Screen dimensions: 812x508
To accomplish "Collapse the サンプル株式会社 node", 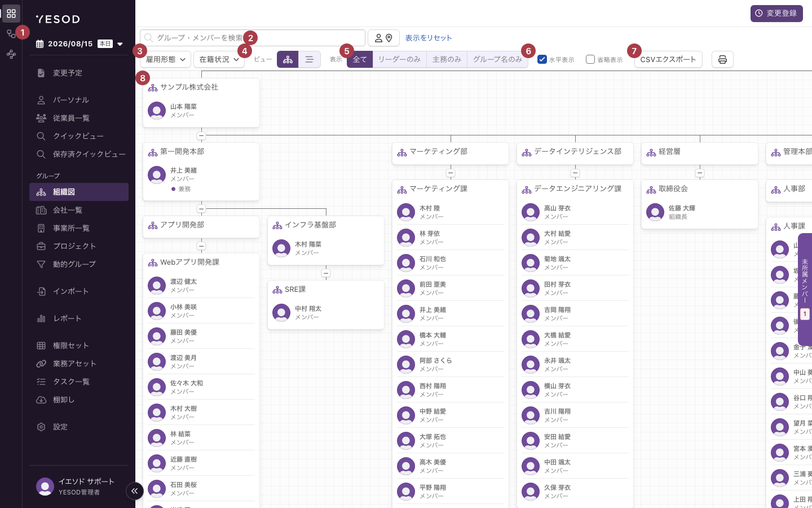I will (201, 136).
